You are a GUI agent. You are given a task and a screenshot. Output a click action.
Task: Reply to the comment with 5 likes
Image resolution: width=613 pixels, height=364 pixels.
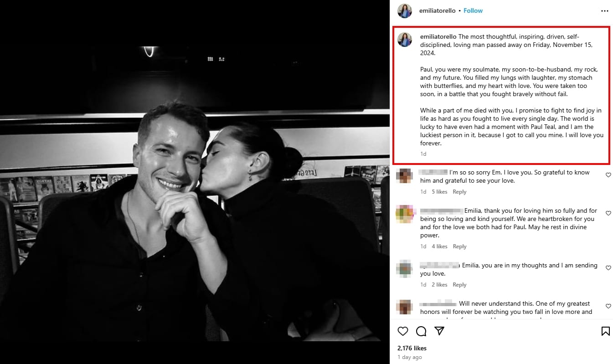pyautogui.click(x=459, y=192)
